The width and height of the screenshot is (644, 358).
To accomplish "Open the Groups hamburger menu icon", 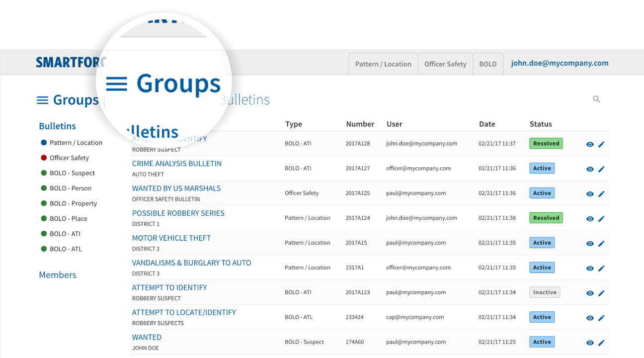I will click(x=42, y=100).
